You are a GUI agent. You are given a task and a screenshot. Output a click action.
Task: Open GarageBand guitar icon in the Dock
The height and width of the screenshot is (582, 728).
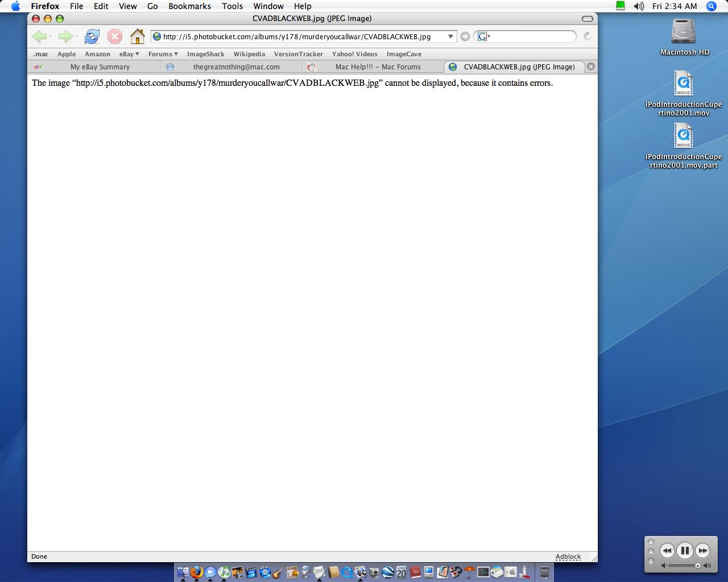(278, 572)
